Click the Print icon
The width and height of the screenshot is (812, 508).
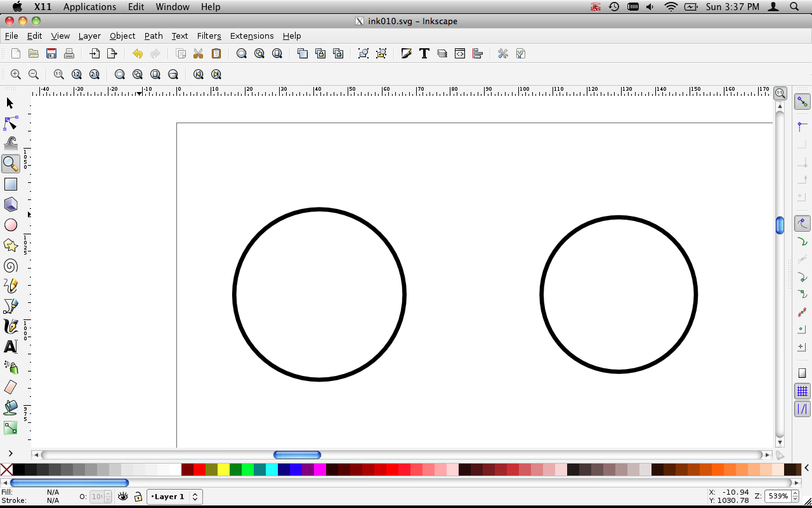[69, 53]
